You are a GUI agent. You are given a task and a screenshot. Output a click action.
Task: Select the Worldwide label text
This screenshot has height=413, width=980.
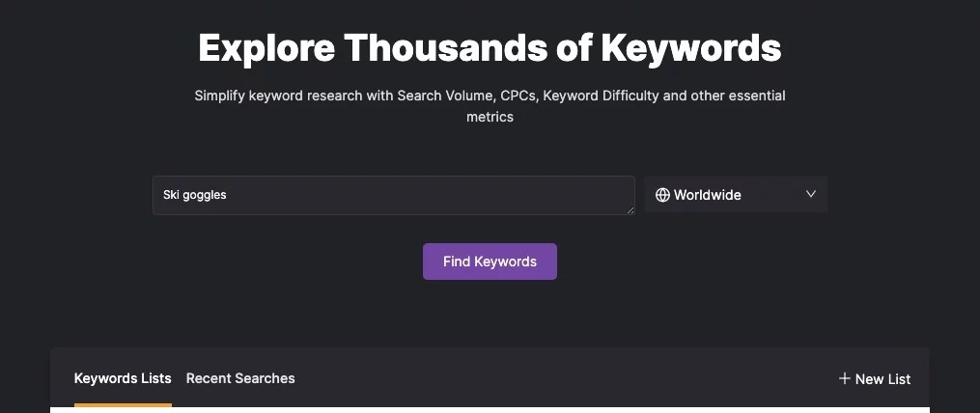[x=708, y=195]
